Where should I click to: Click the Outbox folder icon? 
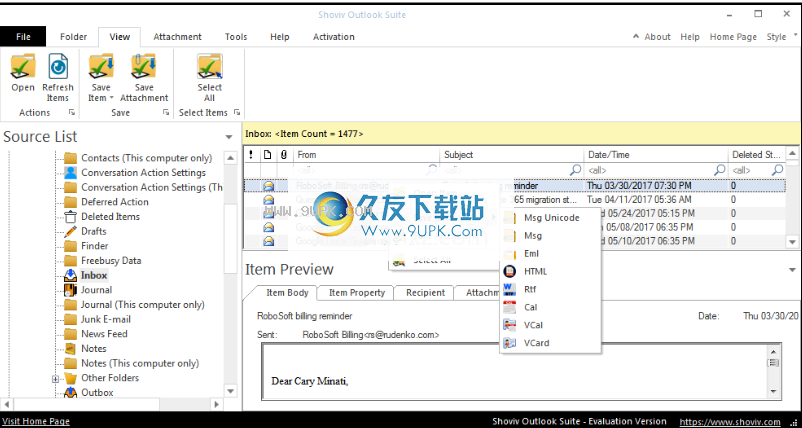click(71, 393)
